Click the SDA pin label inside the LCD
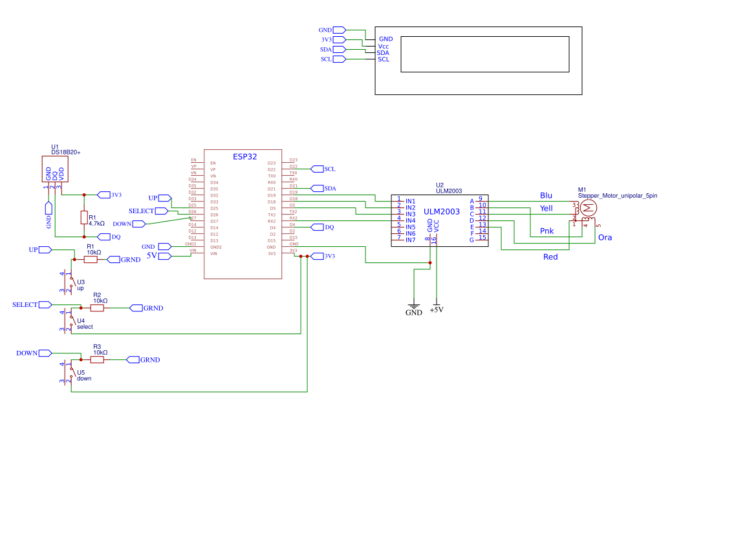Image resolution: width=756 pixels, height=535 pixels. [383, 53]
